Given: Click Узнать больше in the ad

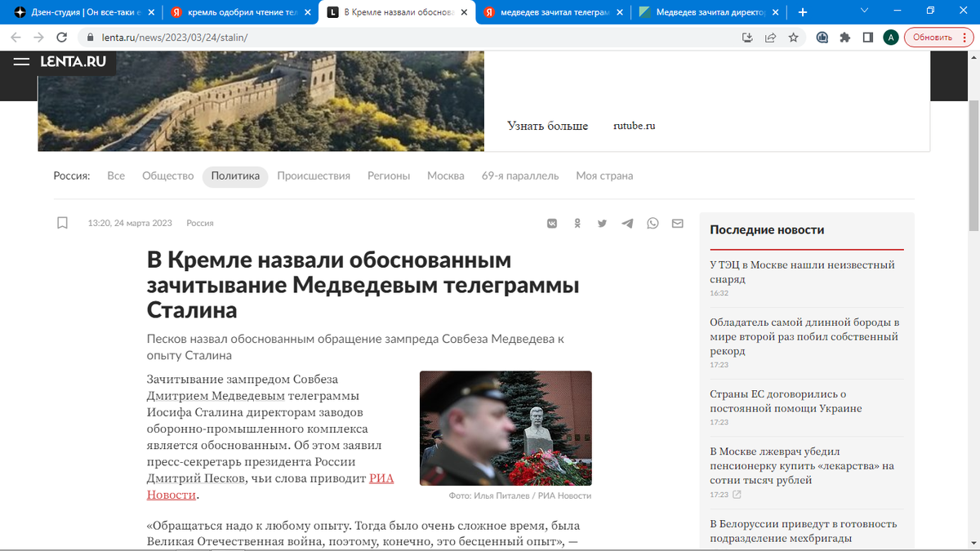Looking at the screenshot, I should click(547, 126).
